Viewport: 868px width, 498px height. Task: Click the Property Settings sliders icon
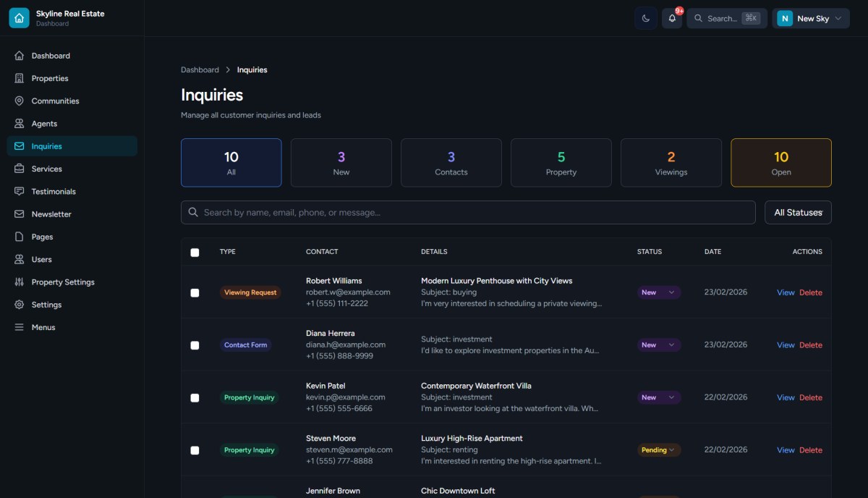pos(19,282)
